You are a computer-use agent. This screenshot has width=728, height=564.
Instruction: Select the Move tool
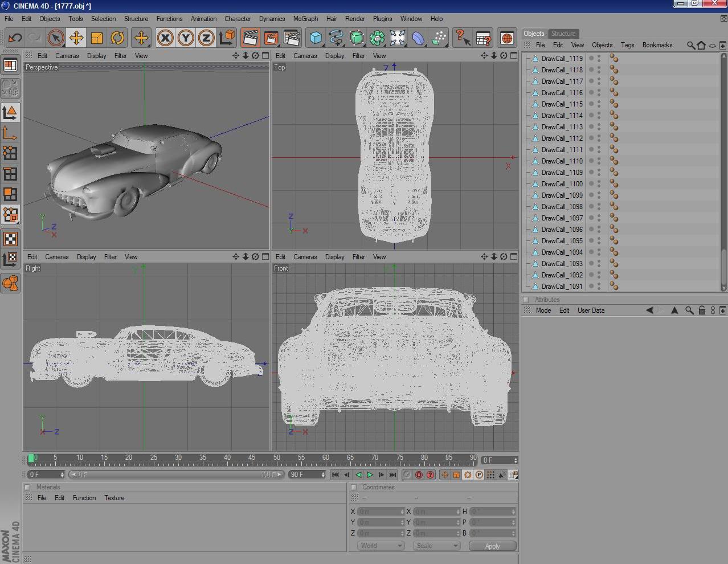coord(76,38)
